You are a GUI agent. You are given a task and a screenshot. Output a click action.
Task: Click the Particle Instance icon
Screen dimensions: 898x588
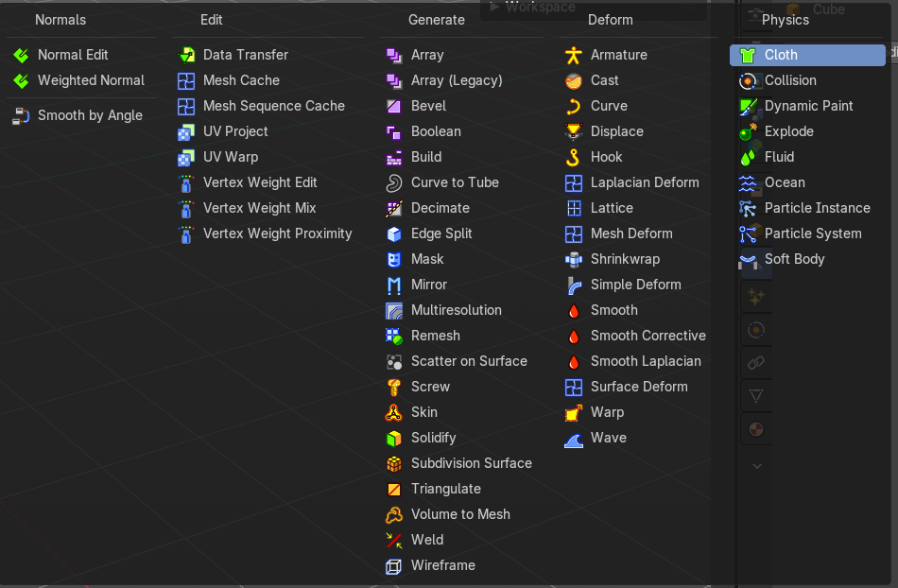click(748, 208)
